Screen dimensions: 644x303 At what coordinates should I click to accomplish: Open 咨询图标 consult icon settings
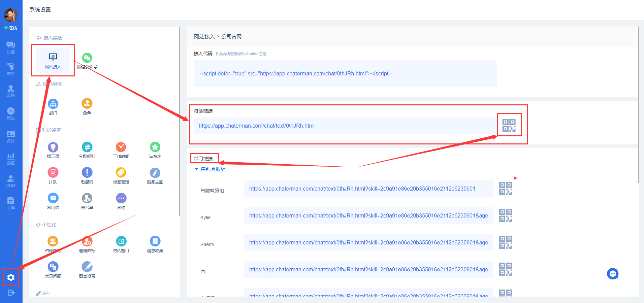[53, 244]
